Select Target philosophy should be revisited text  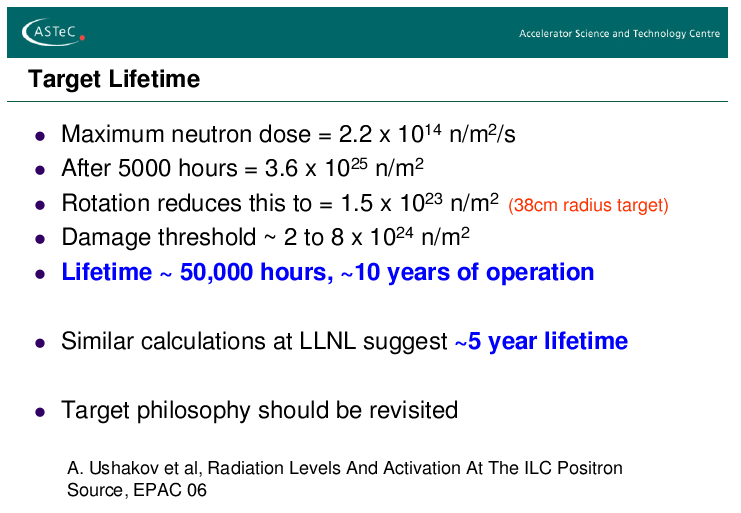tap(259, 410)
